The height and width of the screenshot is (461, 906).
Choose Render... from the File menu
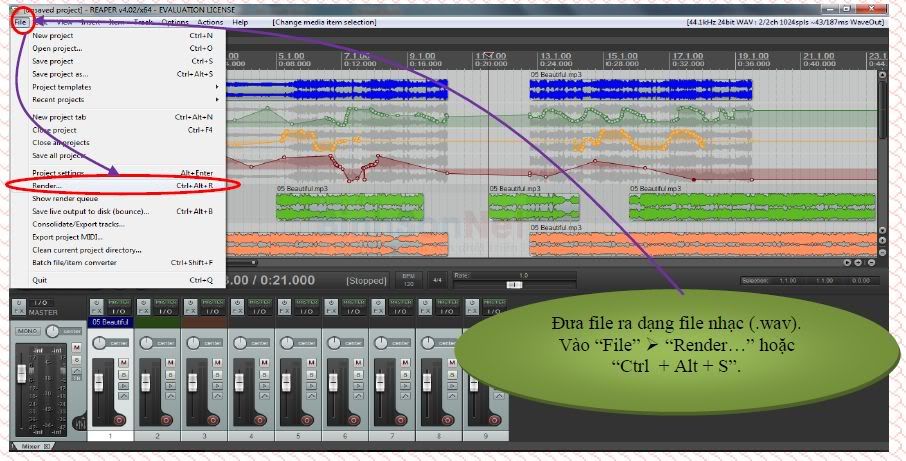coord(47,185)
